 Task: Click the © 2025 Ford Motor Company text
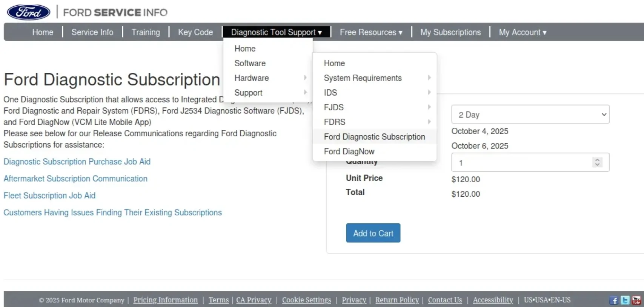point(81,300)
